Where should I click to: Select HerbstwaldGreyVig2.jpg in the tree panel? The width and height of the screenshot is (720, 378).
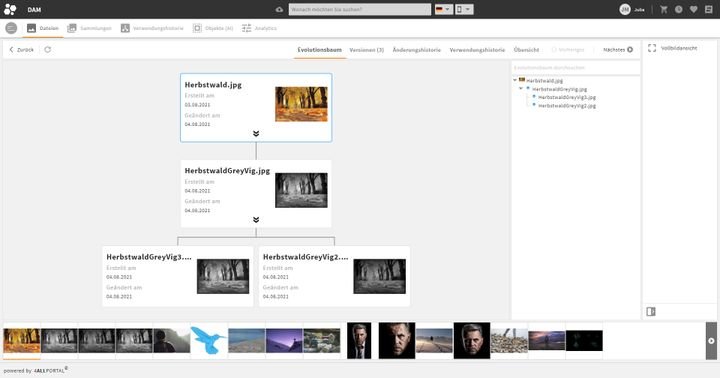coord(567,105)
